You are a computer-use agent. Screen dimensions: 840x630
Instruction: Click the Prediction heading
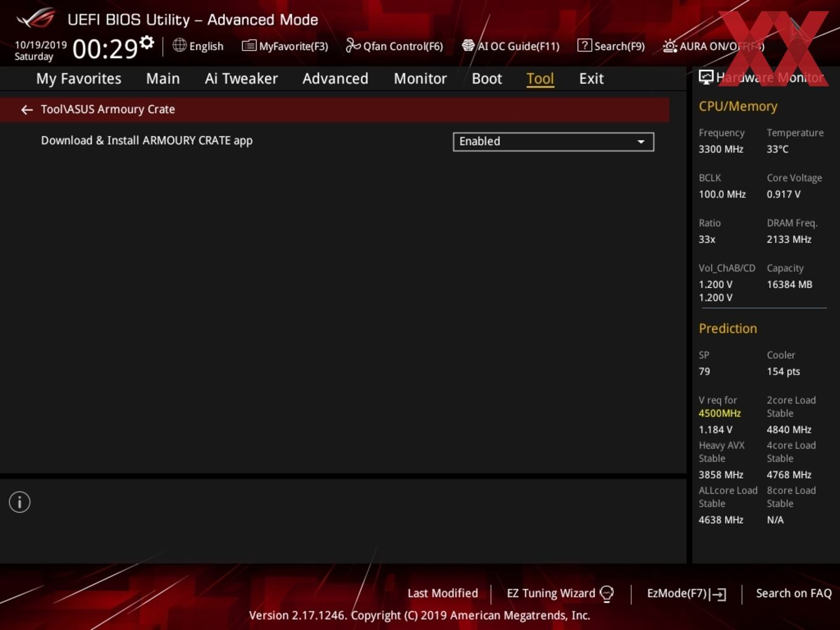pos(728,329)
